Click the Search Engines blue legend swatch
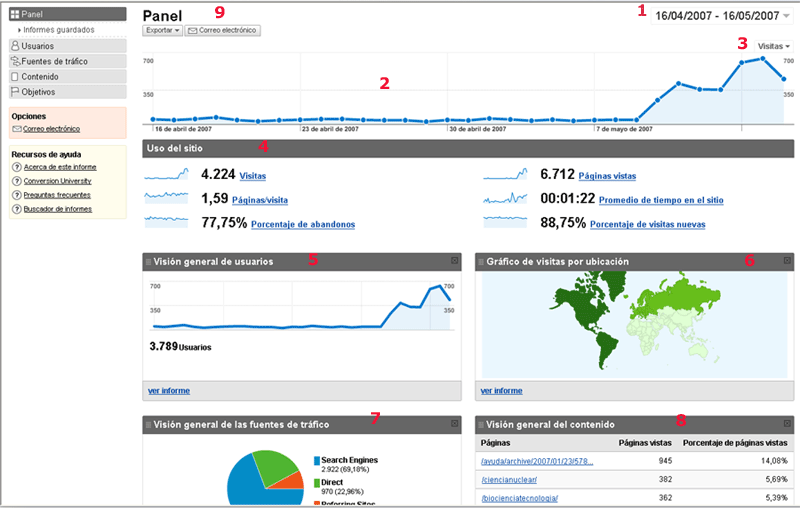 tap(317, 462)
